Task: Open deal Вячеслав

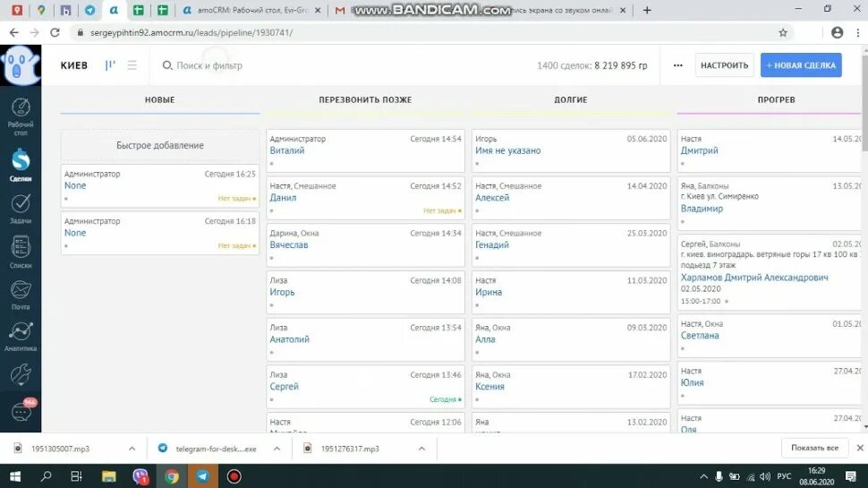Action: tap(288, 244)
